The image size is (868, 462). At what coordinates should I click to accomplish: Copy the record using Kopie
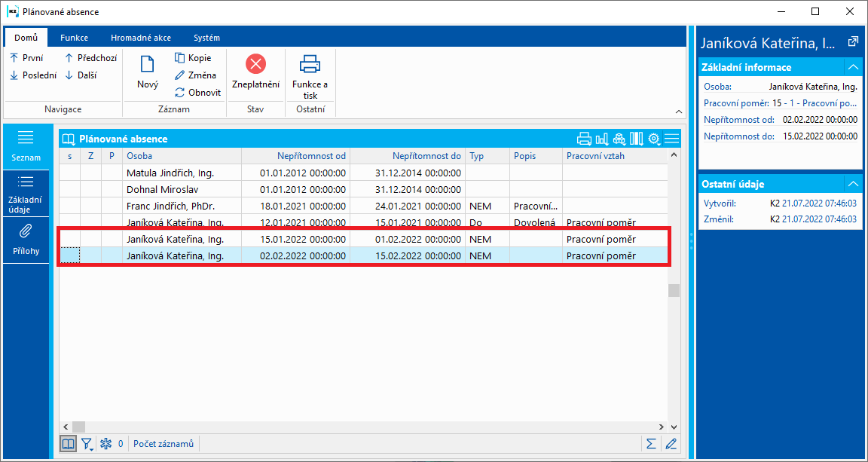pyautogui.click(x=193, y=57)
